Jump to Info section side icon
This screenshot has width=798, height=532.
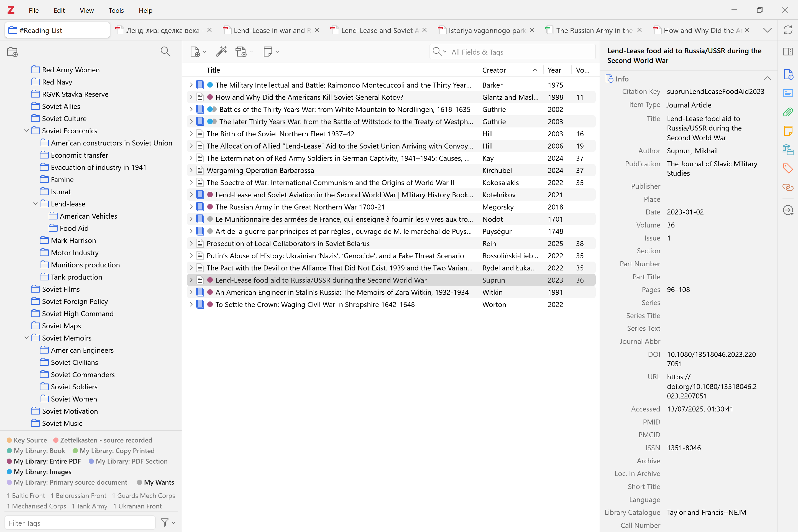point(788,74)
